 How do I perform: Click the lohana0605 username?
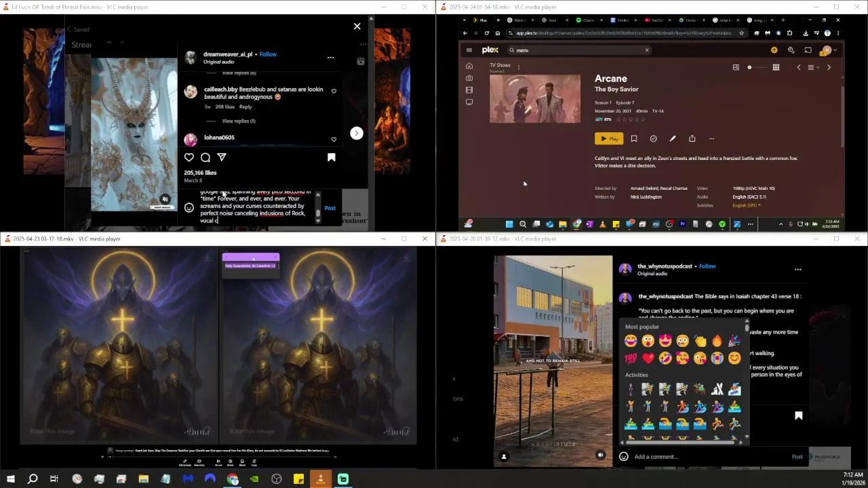tap(219, 138)
